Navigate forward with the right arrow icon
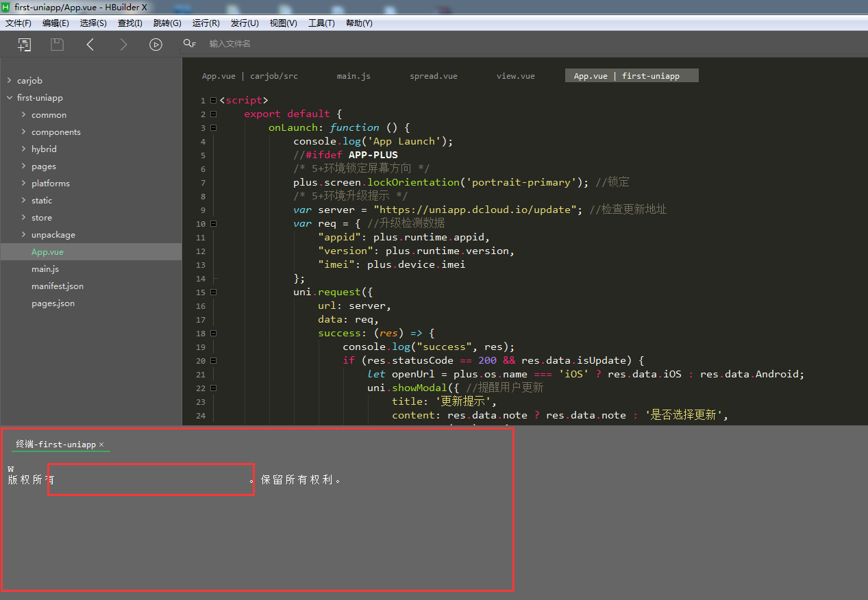Image resolution: width=868 pixels, height=600 pixels. pos(123,45)
